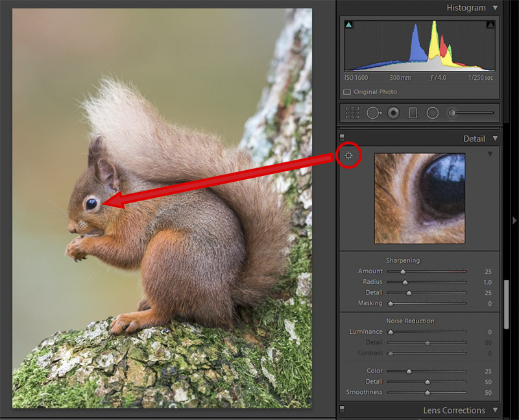The image size is (519, 420).
Task: Click the sharpening preview targeting crosshair icon
Action: pos(348,155)
